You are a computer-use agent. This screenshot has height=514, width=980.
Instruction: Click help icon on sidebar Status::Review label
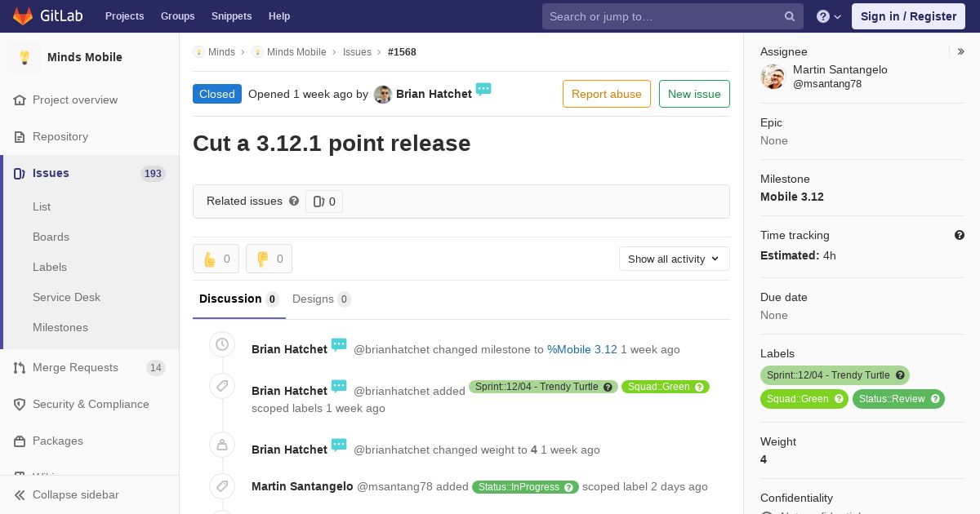[935, 399]
